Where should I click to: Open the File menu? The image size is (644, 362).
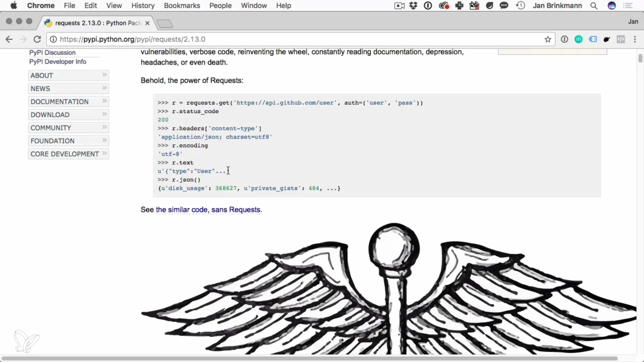click(69, 6)
